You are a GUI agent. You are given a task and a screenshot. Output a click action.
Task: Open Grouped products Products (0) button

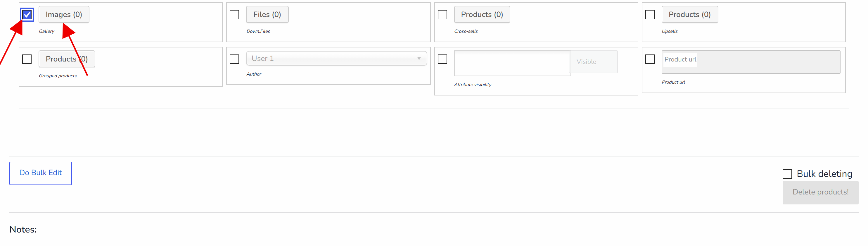[67, 59]
